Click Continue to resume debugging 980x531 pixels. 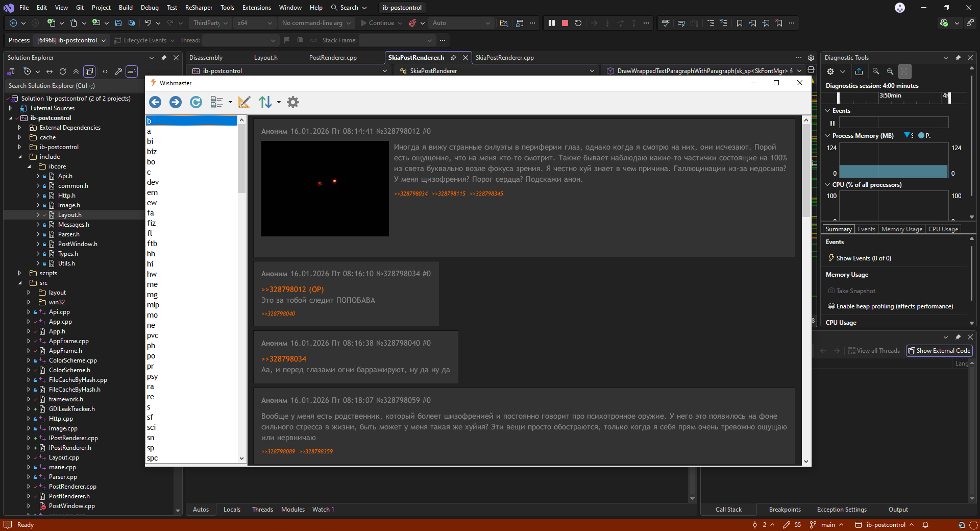coord(381,23)
